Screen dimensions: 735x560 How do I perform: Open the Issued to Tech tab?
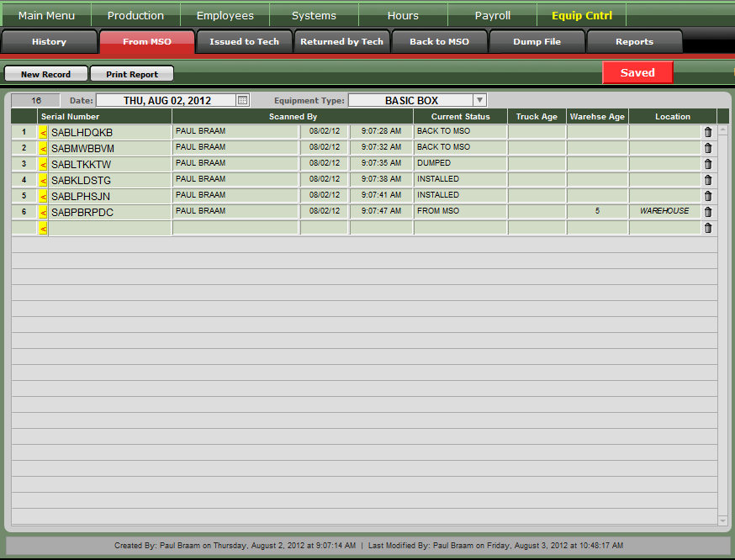click(244, 42)
